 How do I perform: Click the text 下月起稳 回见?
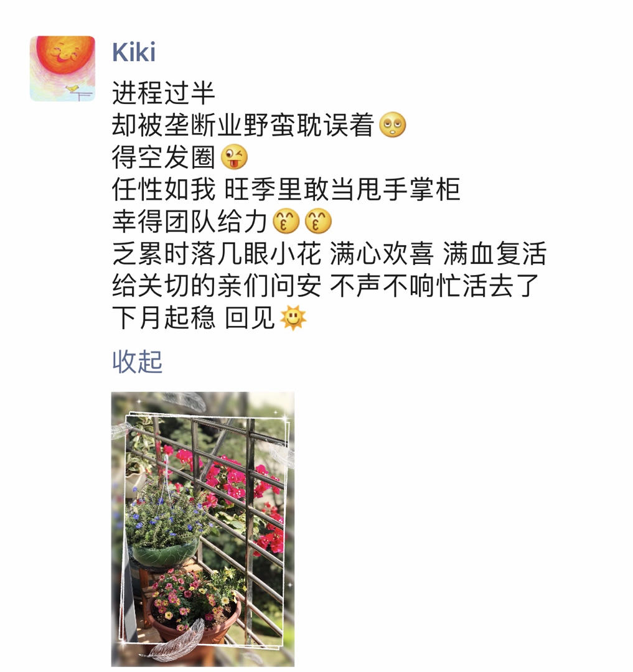click(194, 317)
